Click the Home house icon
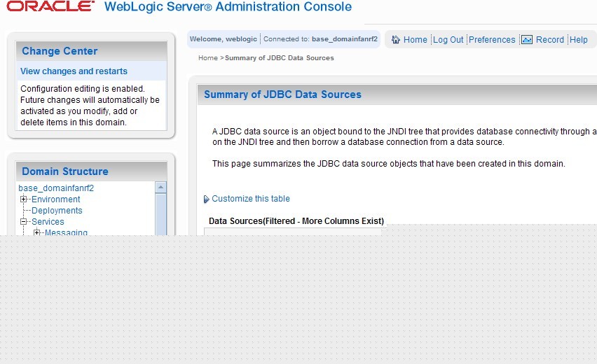The height and width of the screenshot is (364, 597). coord(396,40)
